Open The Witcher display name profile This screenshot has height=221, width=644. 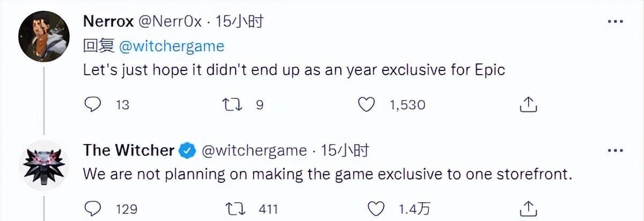point(129,151)
